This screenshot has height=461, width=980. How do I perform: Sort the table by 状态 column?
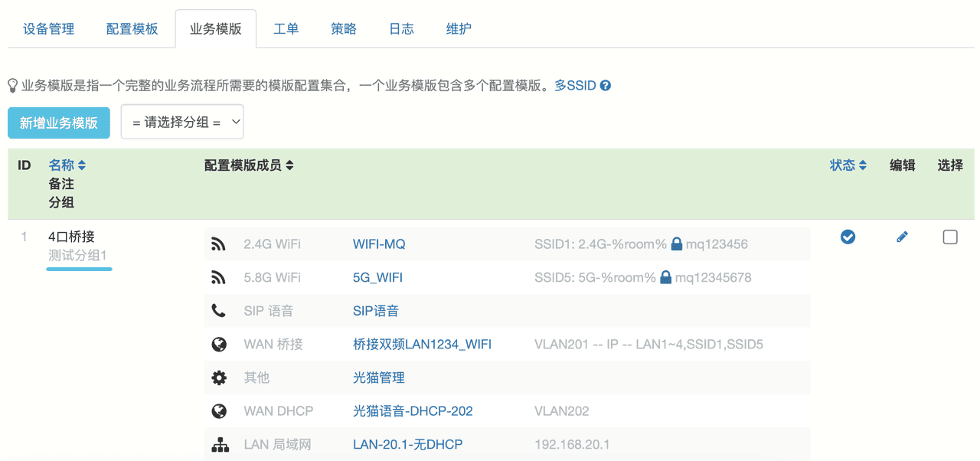click(848, 165)
